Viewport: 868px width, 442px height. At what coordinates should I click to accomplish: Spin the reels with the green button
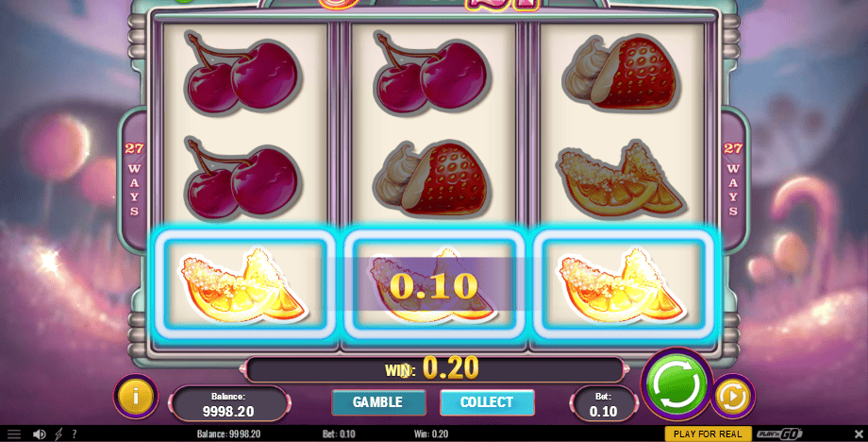(676, 383)
